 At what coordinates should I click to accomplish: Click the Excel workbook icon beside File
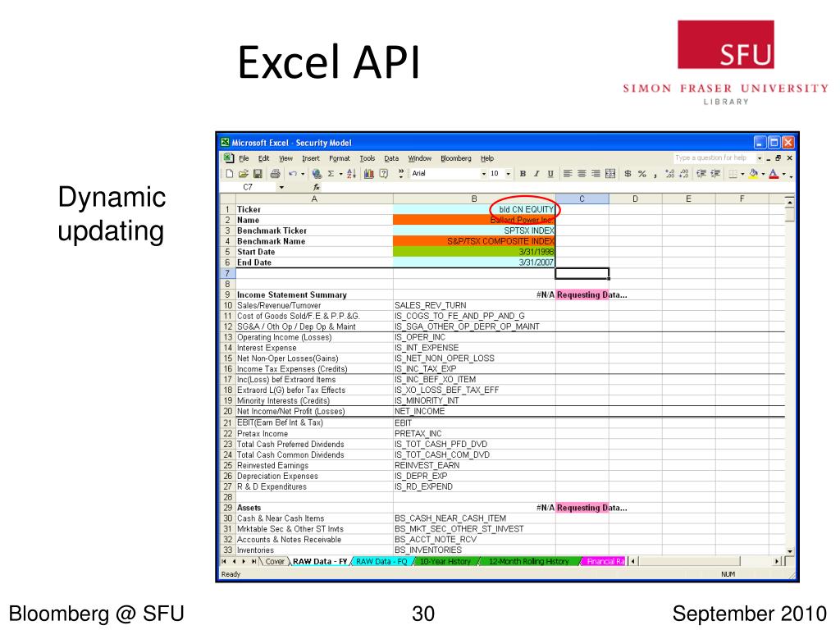tap(229, 158)
